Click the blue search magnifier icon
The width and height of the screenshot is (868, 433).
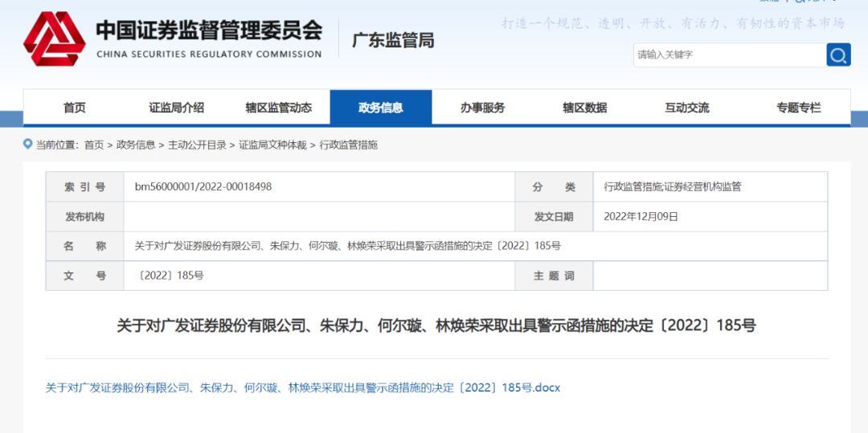(x=838, y=55)
